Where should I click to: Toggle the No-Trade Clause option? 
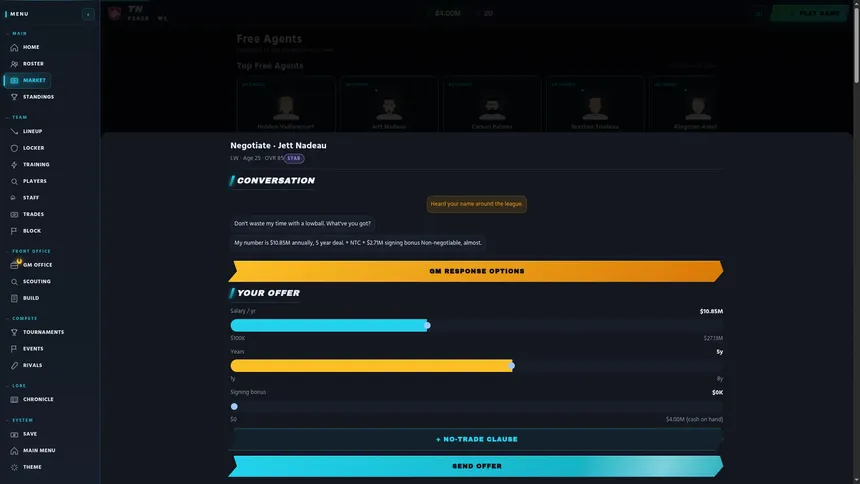coord(476,439)
